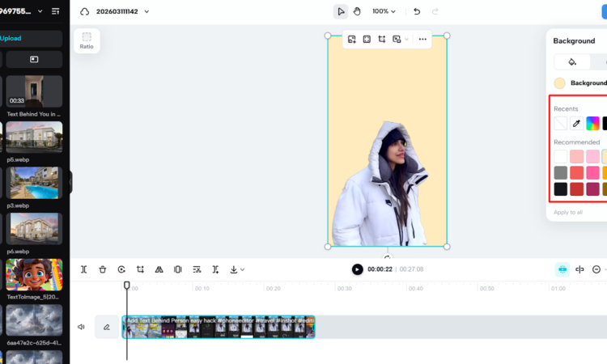Click the mirror flip icon in timeline toolbar
This screenshot has width=607, height=364.
coord(159,269)
